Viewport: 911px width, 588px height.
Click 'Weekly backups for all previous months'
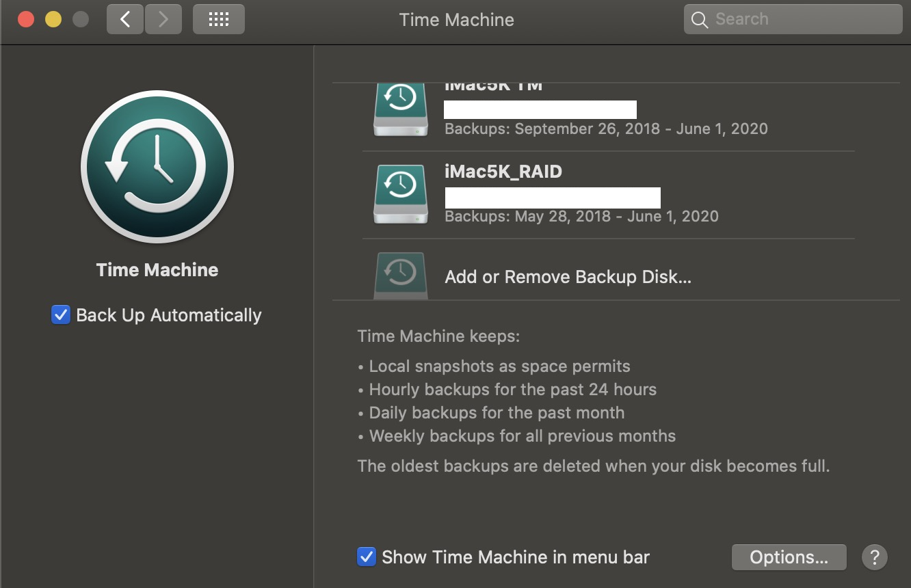click(516, 436)
